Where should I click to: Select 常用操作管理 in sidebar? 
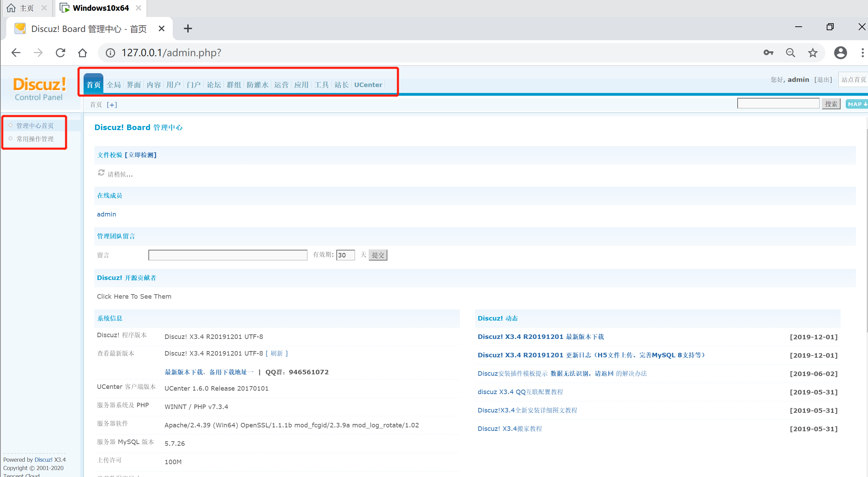click(x=35, y=139)
